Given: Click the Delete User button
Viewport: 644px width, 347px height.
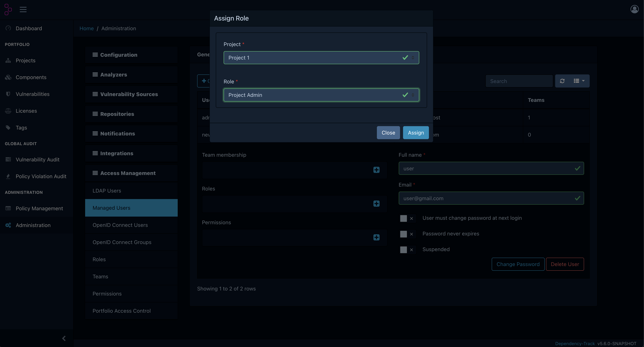Looking at the screenshot, I should click(x=565, y=264).
